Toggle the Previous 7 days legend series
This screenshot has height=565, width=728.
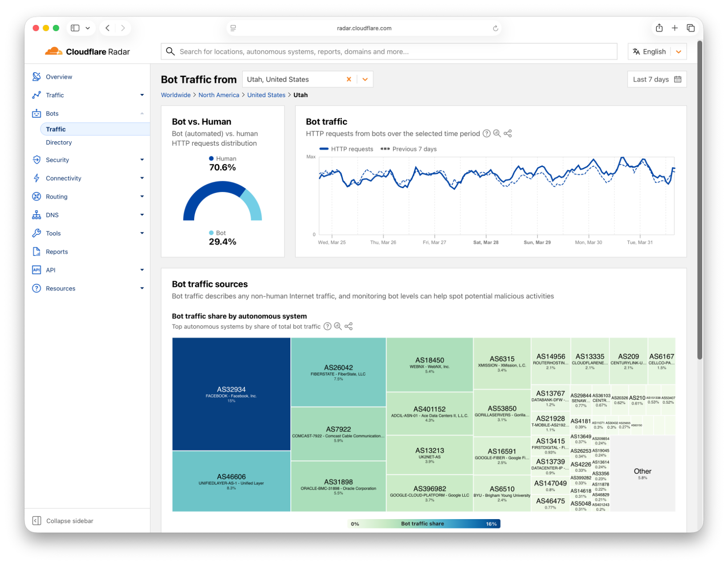pos(409,149)
